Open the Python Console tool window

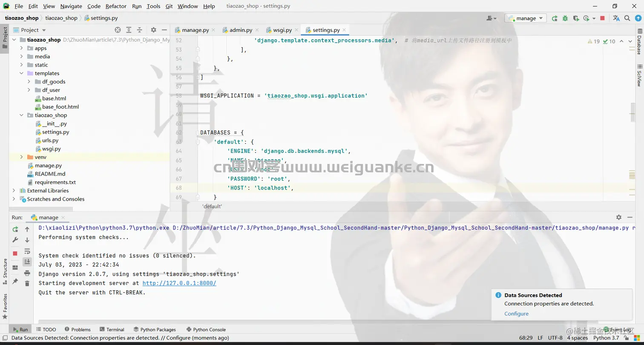[206, 329]
